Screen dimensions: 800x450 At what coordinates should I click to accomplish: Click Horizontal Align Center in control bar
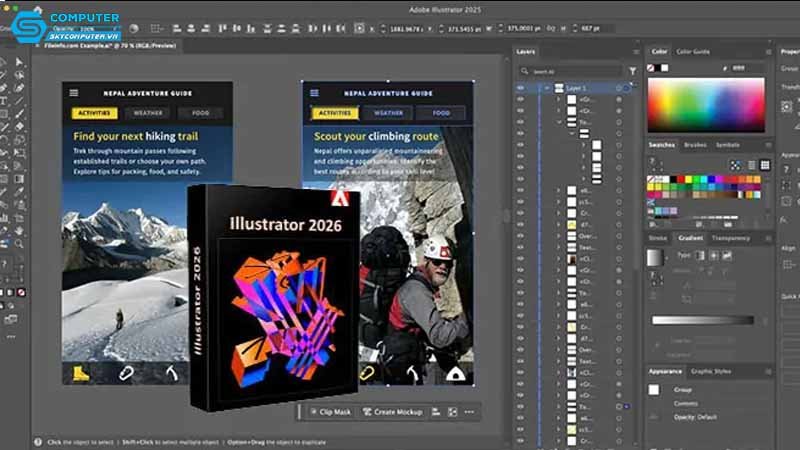(x=191, y=29)
